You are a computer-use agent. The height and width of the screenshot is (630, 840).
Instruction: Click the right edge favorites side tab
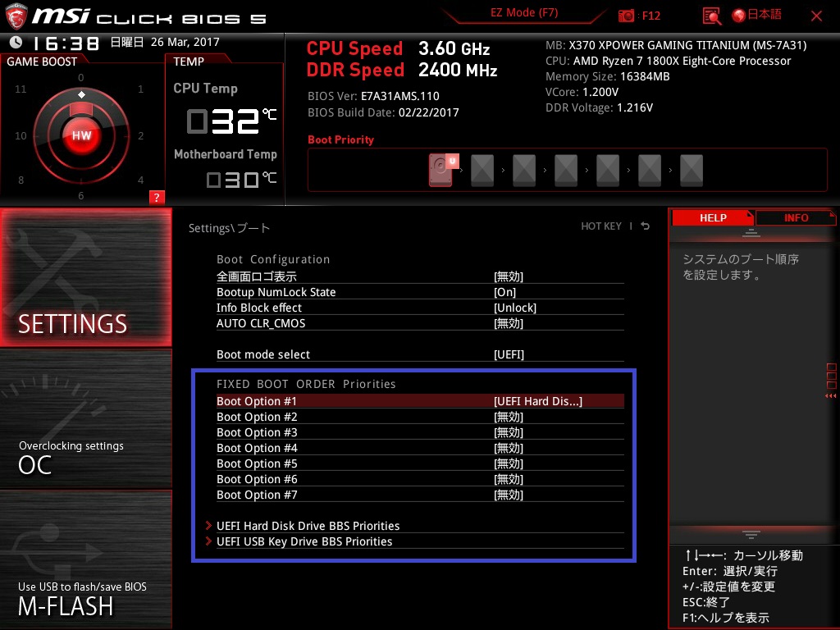(831, 381)
